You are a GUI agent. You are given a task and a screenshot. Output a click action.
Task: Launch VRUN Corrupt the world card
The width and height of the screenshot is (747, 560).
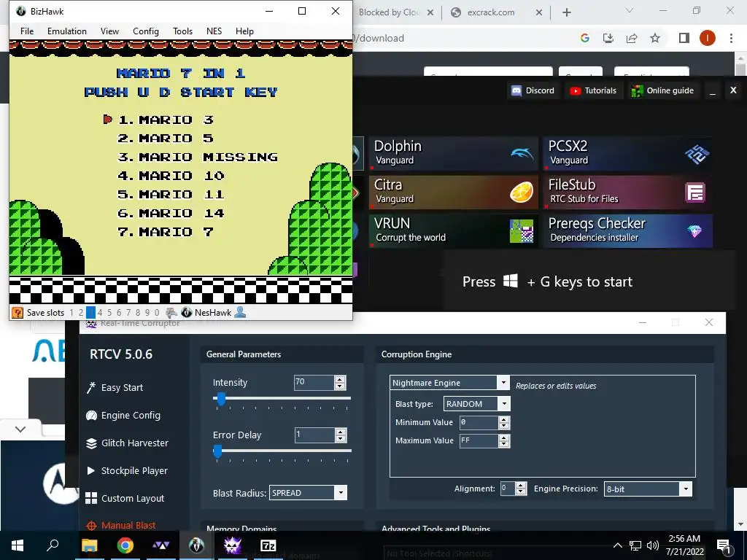pyautogui.click(x=454, y=231)
